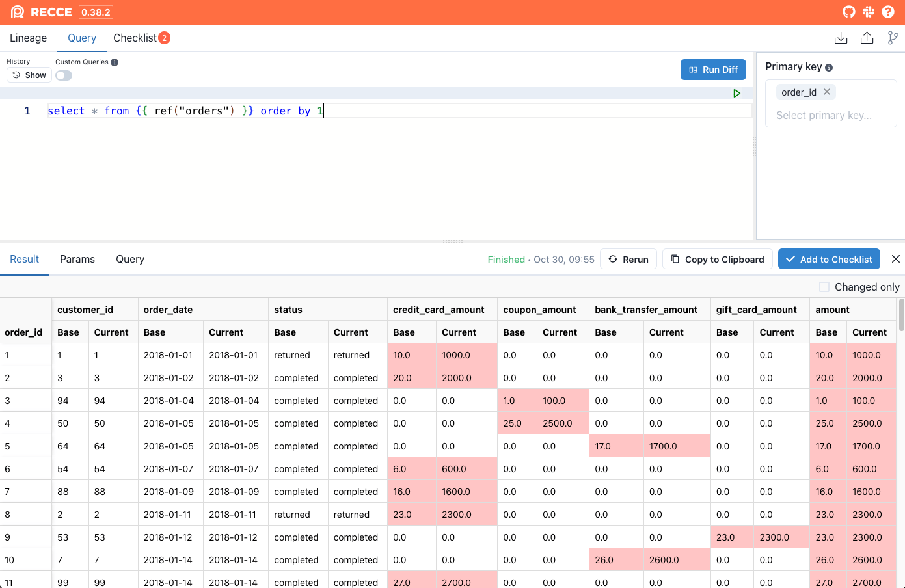Remove order_id primary key with X
Image resolution: width=905 pixels, height=588 pixels.
click(x=827, y=92)
